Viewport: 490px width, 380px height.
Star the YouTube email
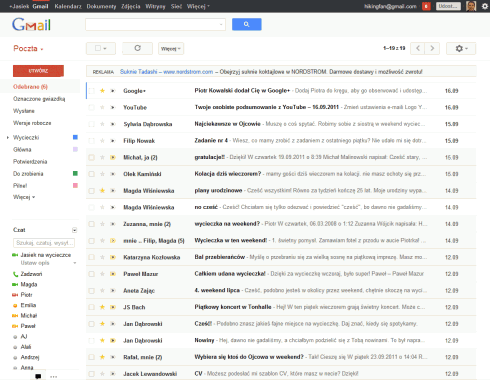tap(102, 107)
